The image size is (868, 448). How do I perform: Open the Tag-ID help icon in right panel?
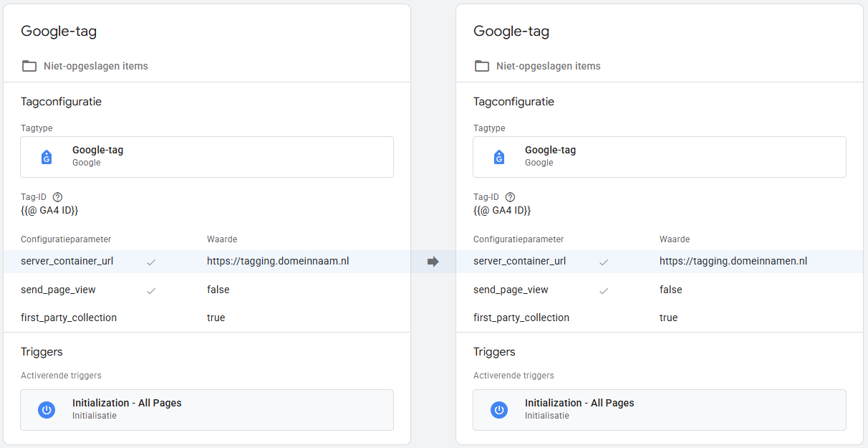point(511,197)
